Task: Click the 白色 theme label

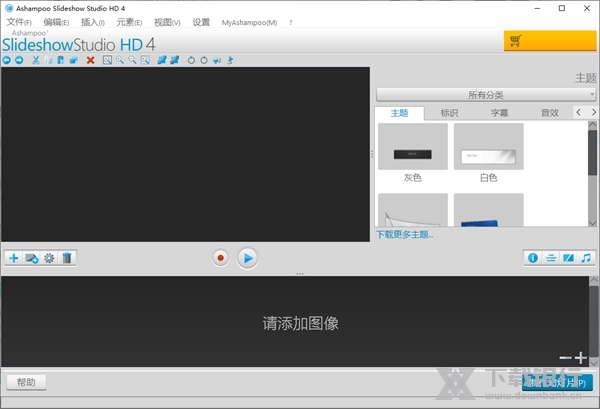Action: [488, 178]
